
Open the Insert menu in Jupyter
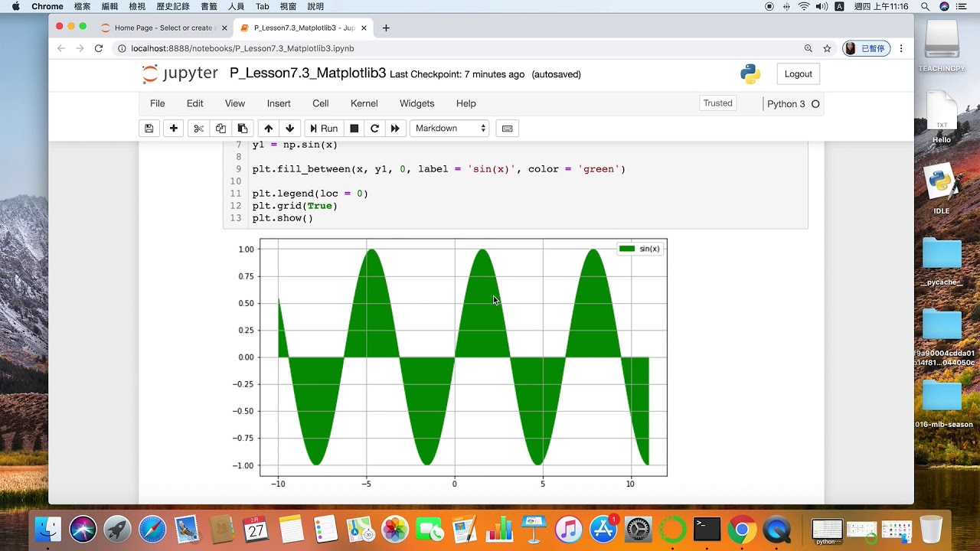[279, 103]
